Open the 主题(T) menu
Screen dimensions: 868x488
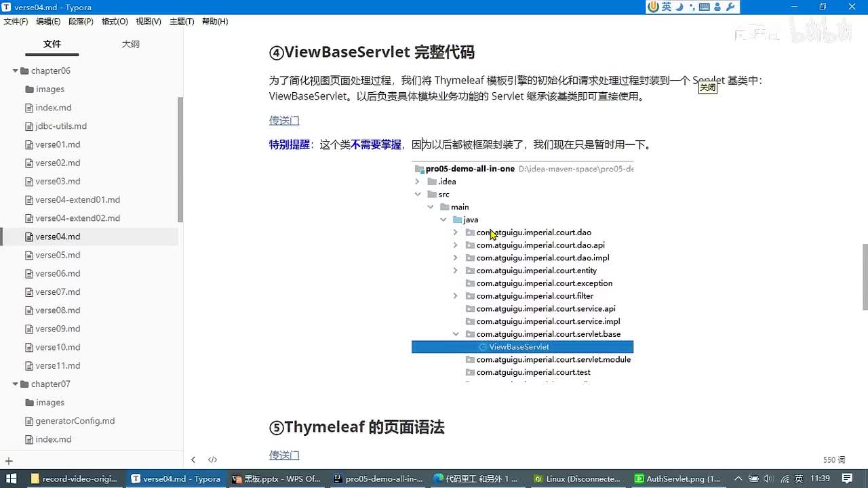[182, 22]
